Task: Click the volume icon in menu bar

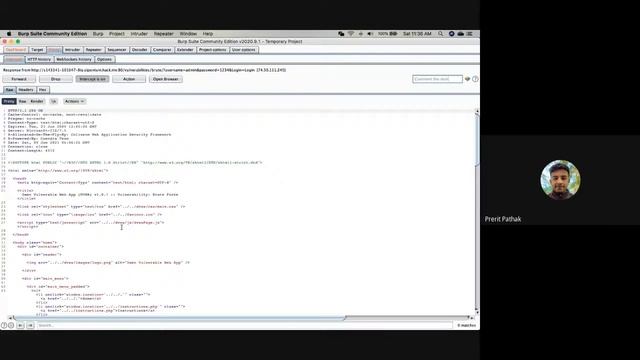Action: coord(370,34)
